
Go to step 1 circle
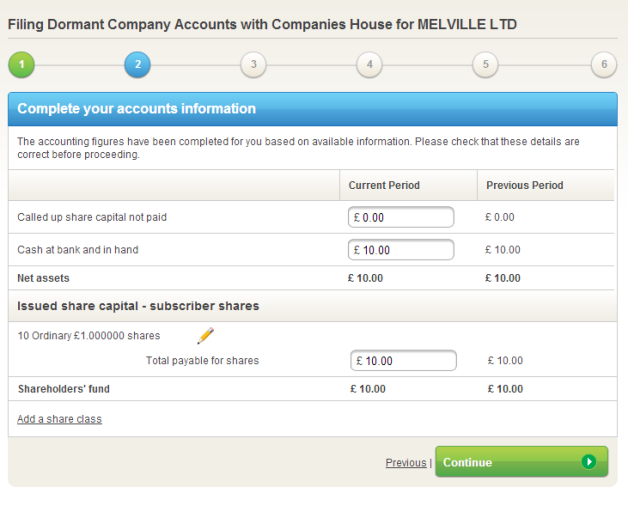tap(21, 65)
